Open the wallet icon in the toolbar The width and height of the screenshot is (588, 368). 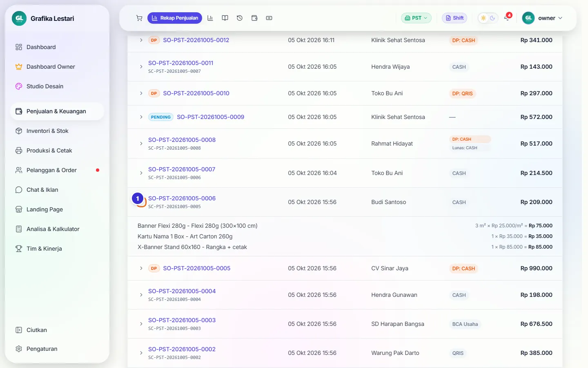254,18
